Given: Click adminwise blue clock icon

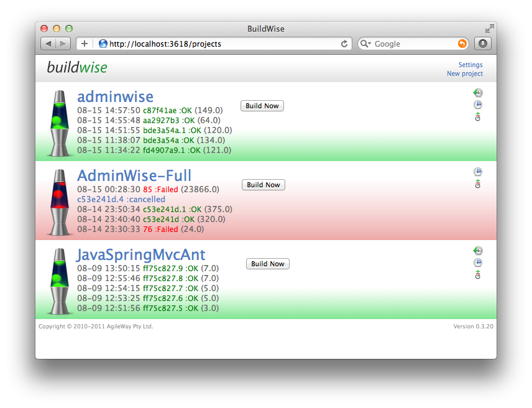Looking at the screenshot, I should (x=478, y=104).
